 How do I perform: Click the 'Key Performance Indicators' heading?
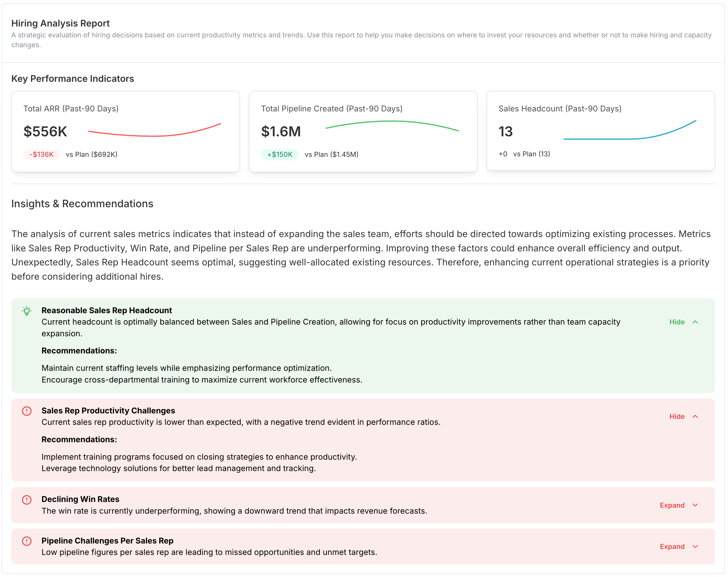[73, 79]
